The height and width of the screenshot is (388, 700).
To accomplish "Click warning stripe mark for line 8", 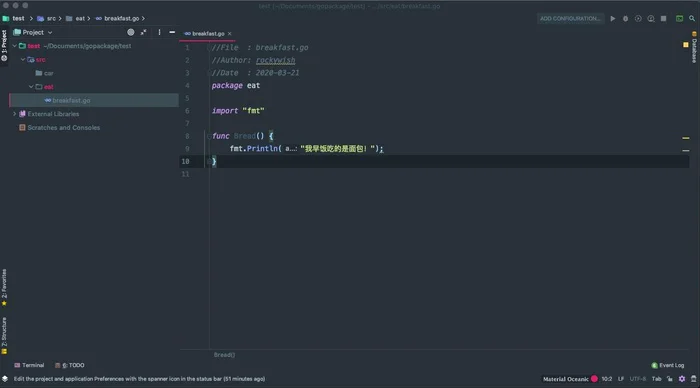I will click(x=686, y=138).
